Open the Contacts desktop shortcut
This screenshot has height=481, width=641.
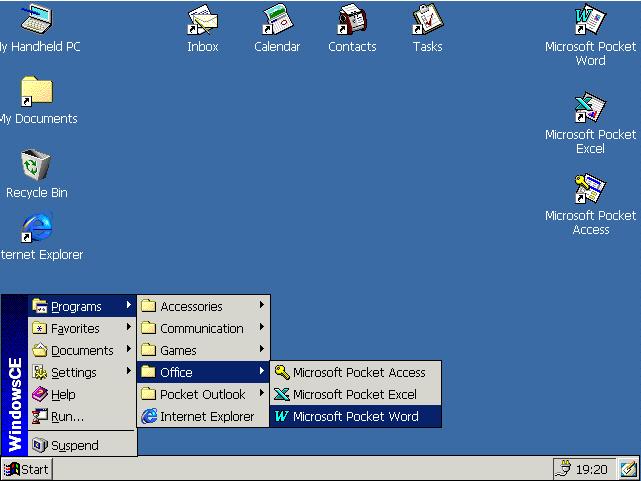(x=352, y=19)
